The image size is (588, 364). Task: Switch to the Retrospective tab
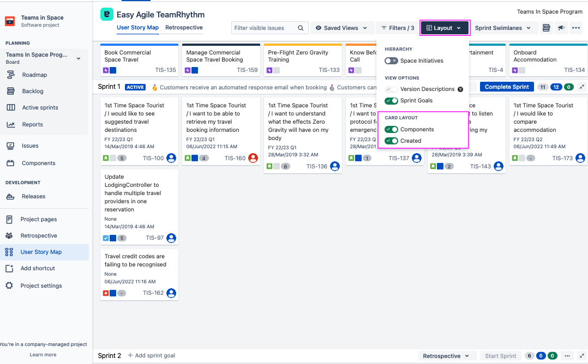point(184,28)
